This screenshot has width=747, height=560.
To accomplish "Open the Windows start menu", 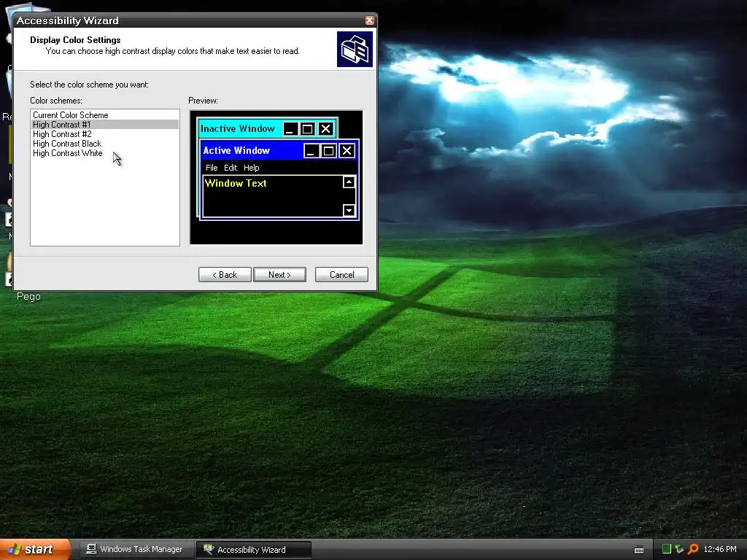I will (35, 549).
